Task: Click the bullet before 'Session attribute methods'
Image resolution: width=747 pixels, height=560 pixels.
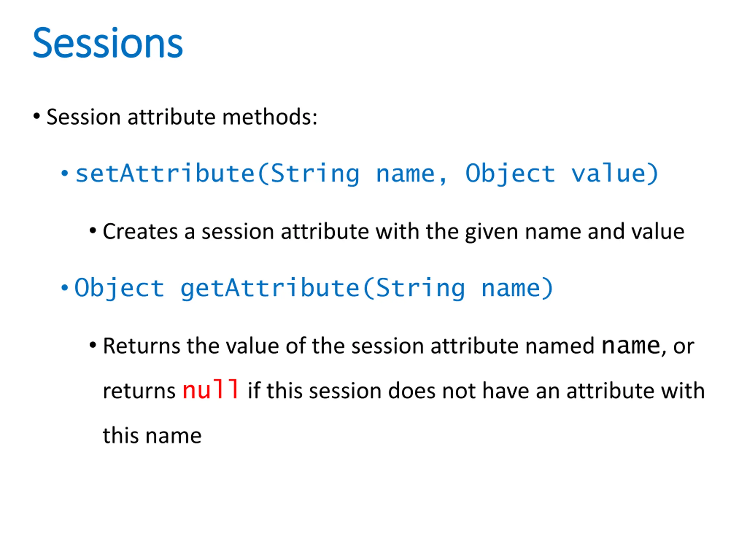Action: (37, 116)
